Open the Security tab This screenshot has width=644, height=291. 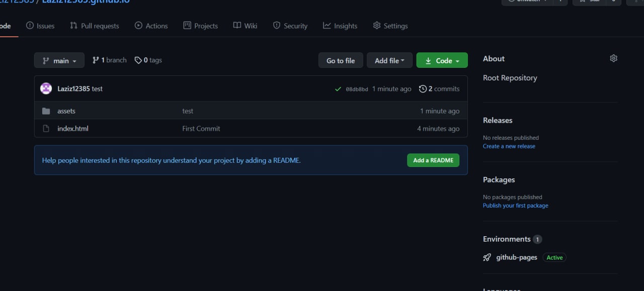[x=290, y=26]
